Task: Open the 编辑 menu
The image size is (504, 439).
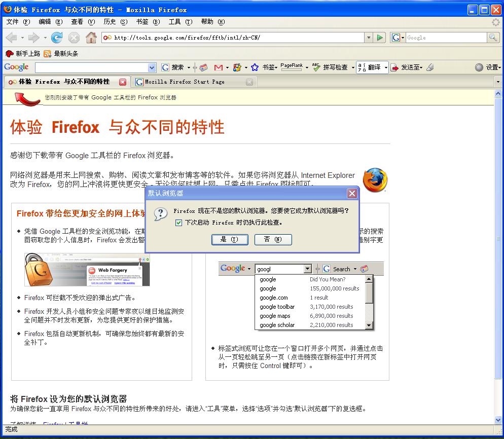Action: click(51, 22)
